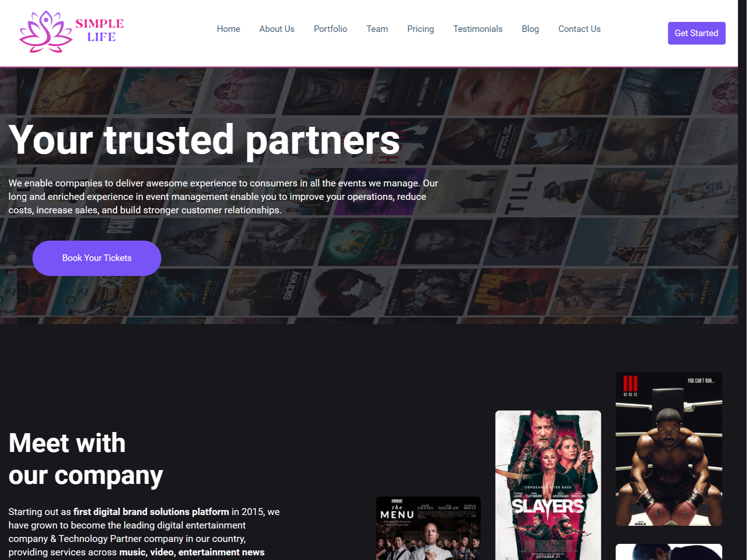
Task: Go to About Us page
Action: [x=277, y=29]
